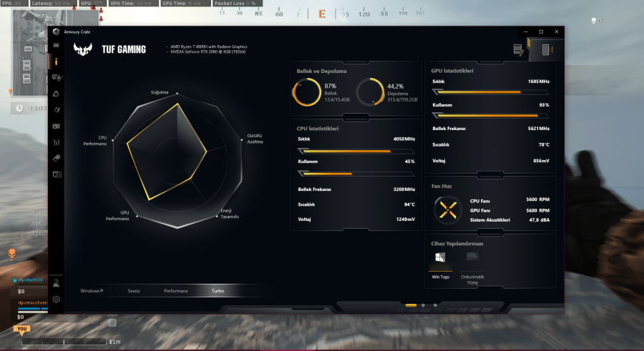
Task: Click the Depolama storage usage ring
Action: click(370, 92)
